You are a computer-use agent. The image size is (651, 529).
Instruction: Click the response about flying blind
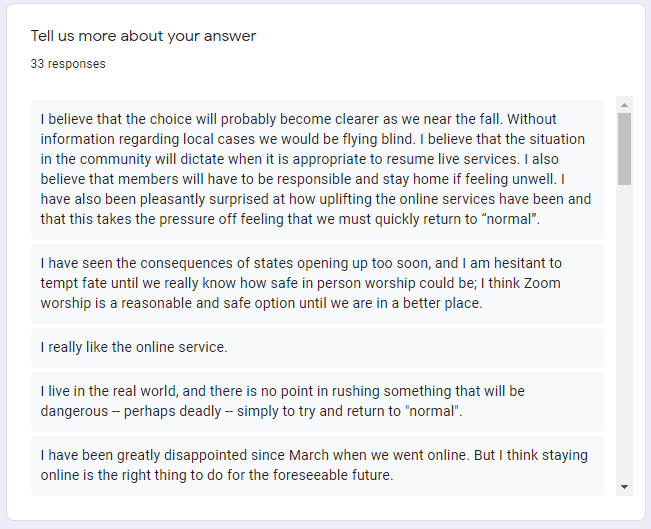317,169
